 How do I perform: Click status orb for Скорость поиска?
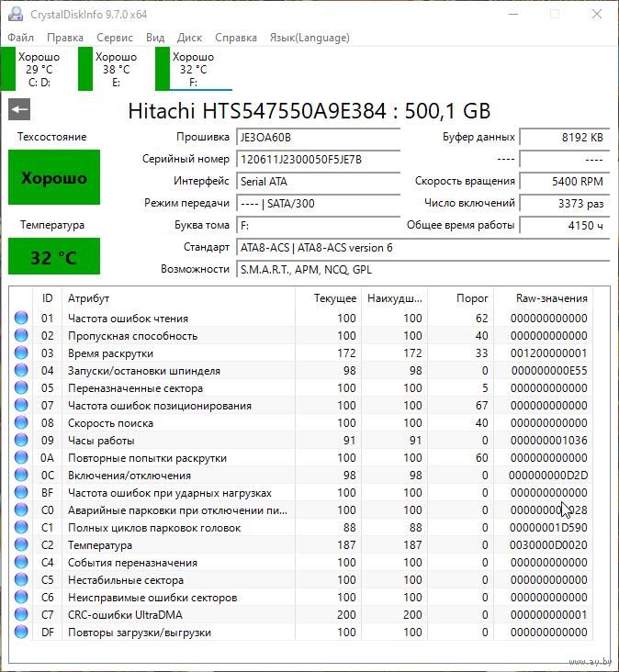(21, 422)
